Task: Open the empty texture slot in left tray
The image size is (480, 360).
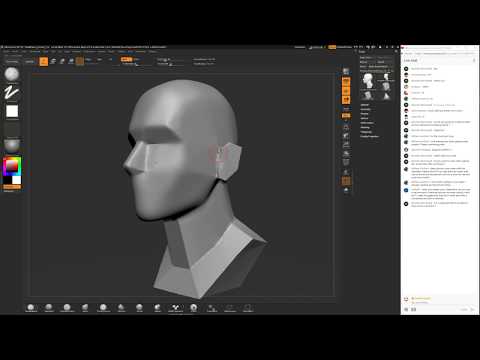Action: click(x=12, y=129)
